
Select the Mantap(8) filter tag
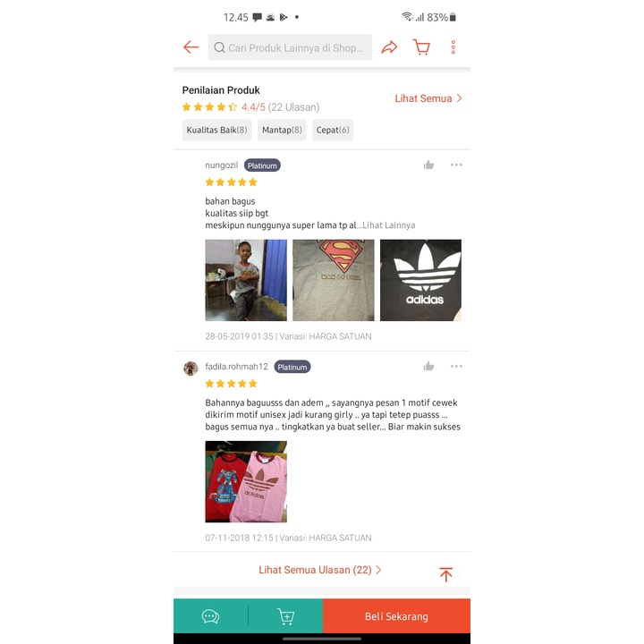[282, 131]
